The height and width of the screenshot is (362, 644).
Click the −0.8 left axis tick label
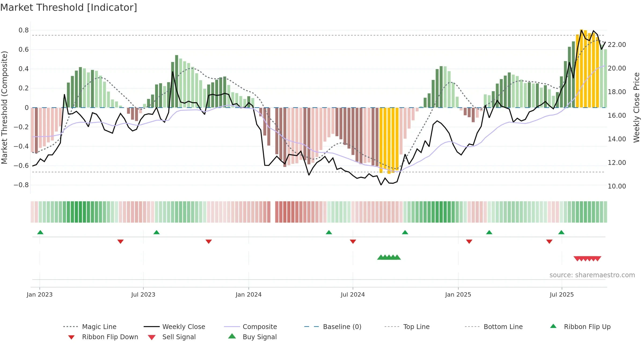click(x=21, y=185)
